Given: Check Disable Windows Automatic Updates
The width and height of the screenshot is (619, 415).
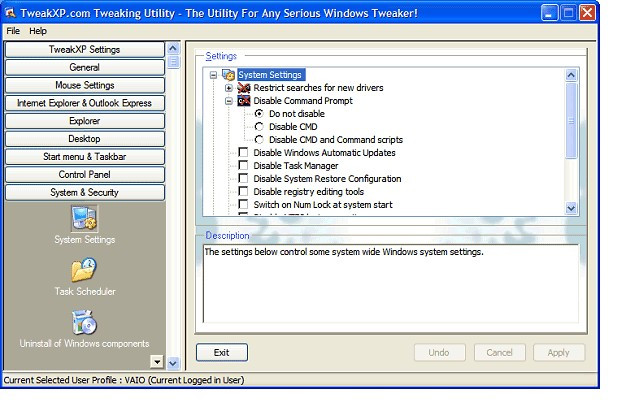Looking at the screenshot, I should [244, 152].
